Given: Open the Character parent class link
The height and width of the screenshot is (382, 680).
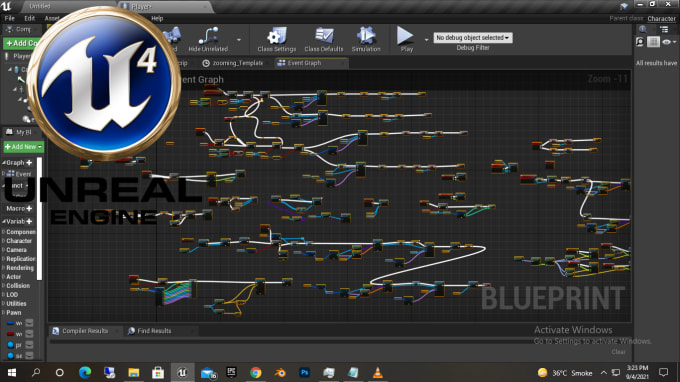Looking at the screenshot, I should [661, 19].
